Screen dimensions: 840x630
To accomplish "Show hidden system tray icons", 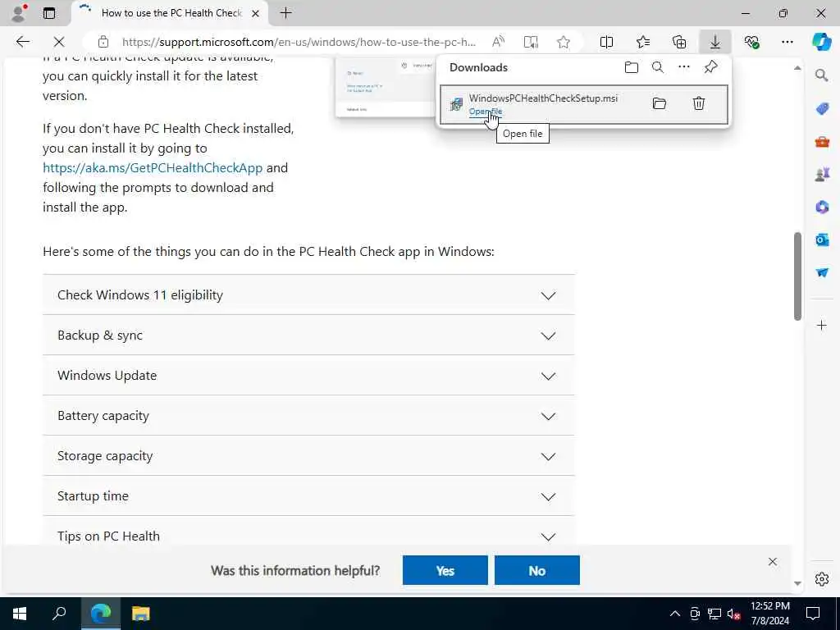I will click(675, 614).
